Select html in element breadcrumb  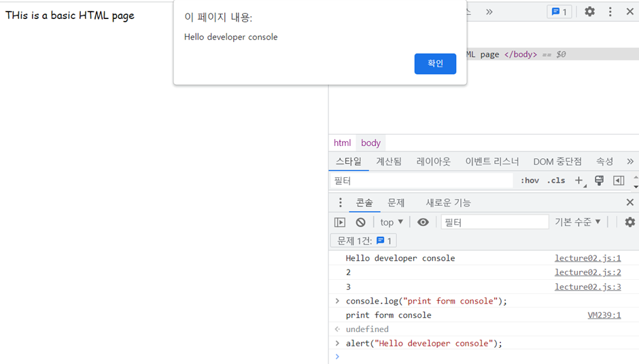click(343, 143)
